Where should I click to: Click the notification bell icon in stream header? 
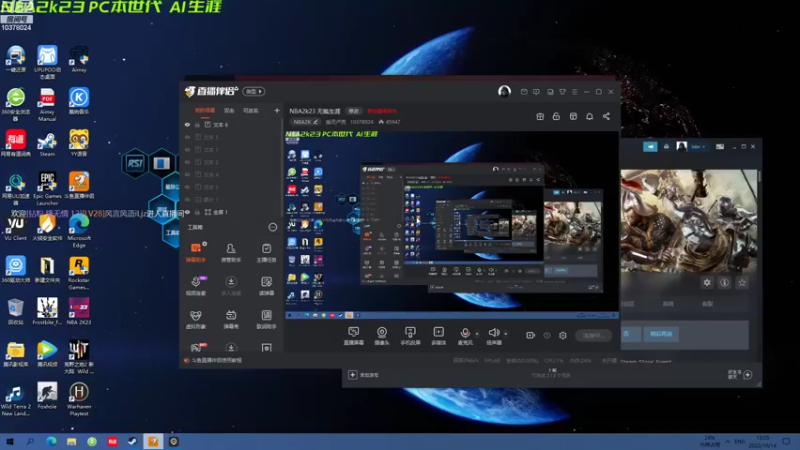589,116
